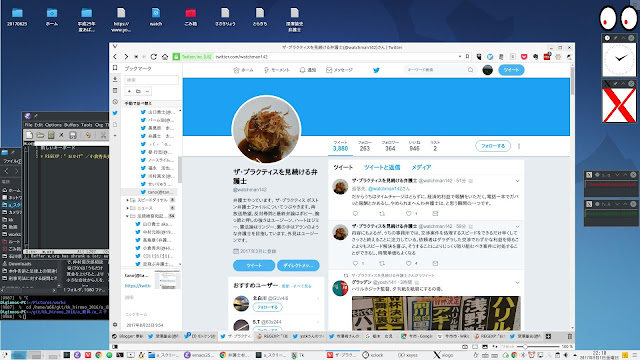The width and height of the screenshot is (640, 360).
Task: Click the ツイート button under the profile bio
Action: [254, 265]
